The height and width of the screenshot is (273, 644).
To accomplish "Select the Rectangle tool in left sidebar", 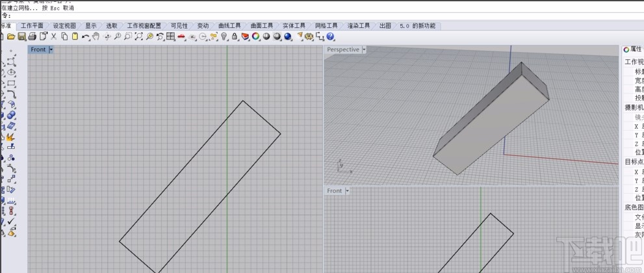I will point(12,83).
